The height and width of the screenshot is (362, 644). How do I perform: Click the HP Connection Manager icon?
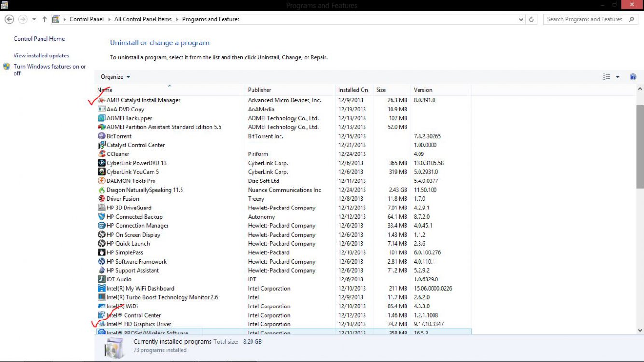(x=102, y=226)
